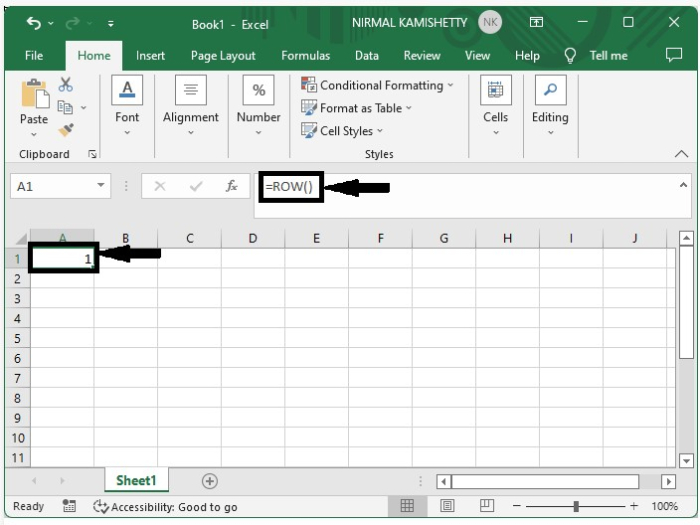Select row 5 header
The width and height of the screenshot is (700, 525).
click(17, 338)
